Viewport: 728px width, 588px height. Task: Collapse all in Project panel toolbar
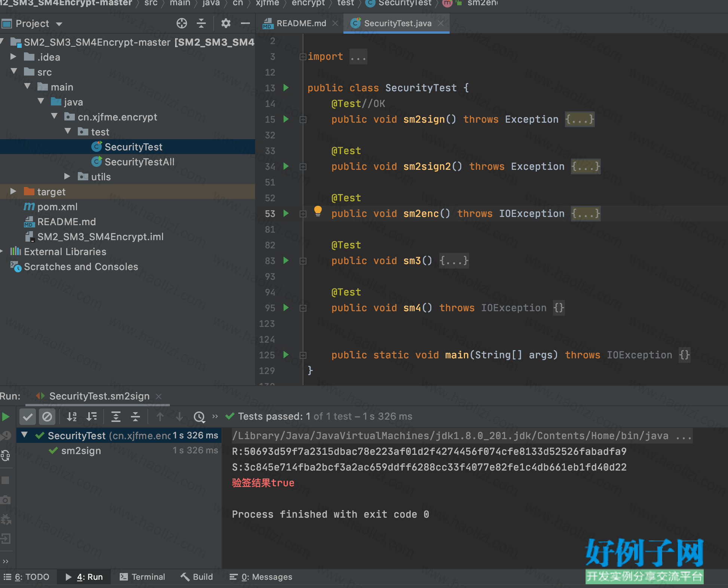point(201,23)
